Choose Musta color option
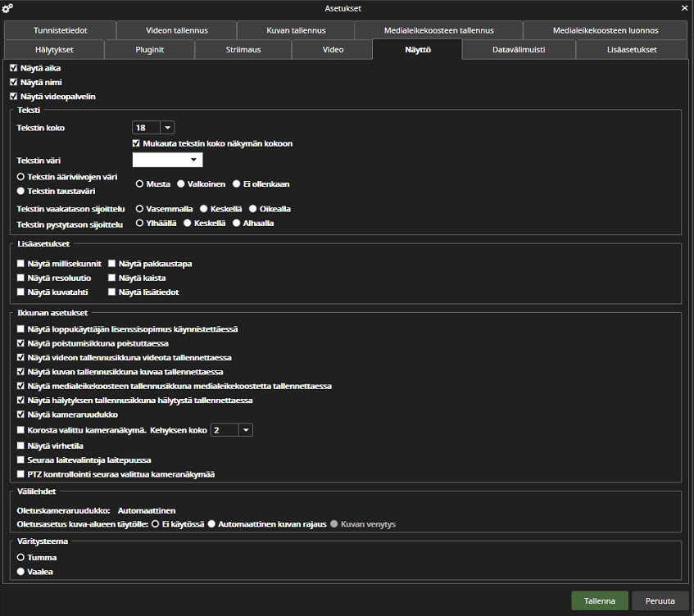This screenshot has height=616, width=694. coord(139,184)
